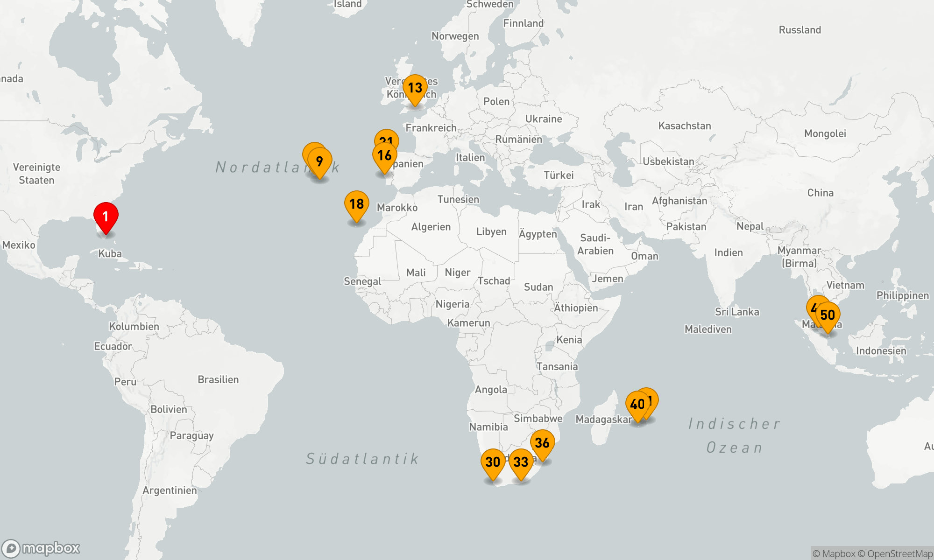
Task: Click map pin number 9
Action: 320,161
